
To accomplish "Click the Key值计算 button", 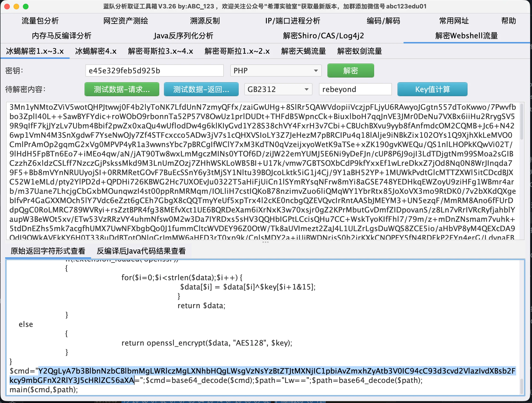I will click(x=432, y=89).
